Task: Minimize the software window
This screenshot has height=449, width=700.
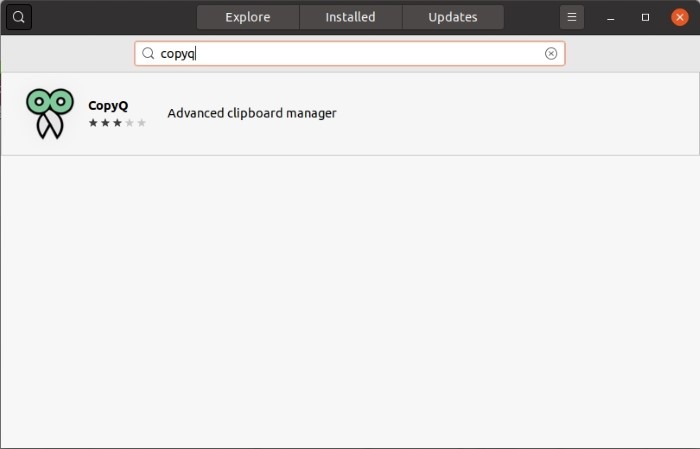Action: pyautogui.click(x=610, y=17)
